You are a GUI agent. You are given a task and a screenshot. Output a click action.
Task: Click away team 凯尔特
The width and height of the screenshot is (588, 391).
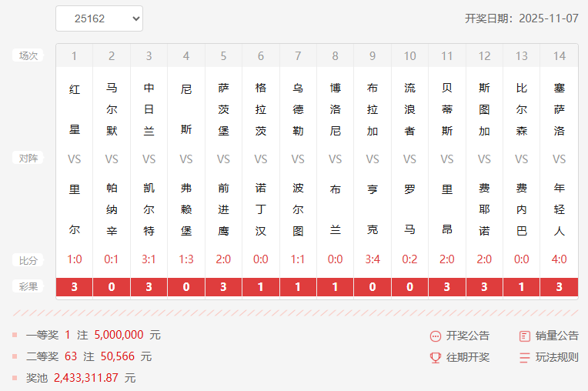149,209
